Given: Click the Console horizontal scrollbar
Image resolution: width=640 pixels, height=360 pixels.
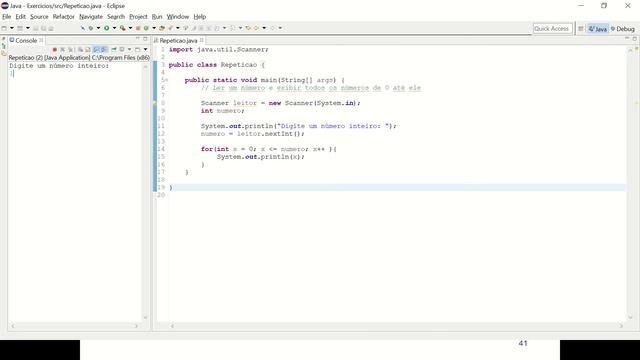Looking at the screenshot, I should pyautogui.click(x=74, y=326).
